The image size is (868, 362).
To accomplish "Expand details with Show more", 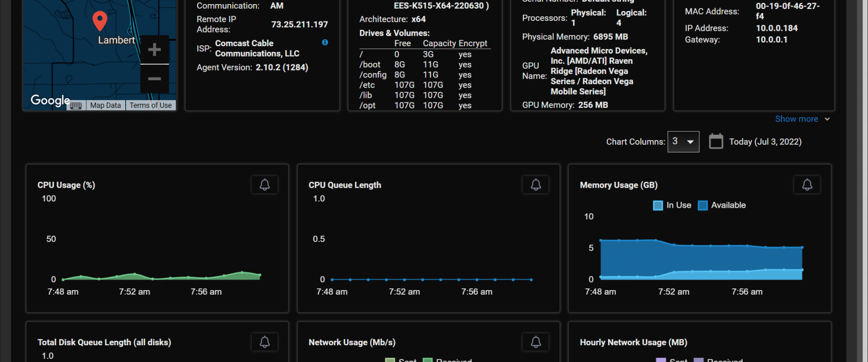I will pyautogui.click(x=802, y=119).
